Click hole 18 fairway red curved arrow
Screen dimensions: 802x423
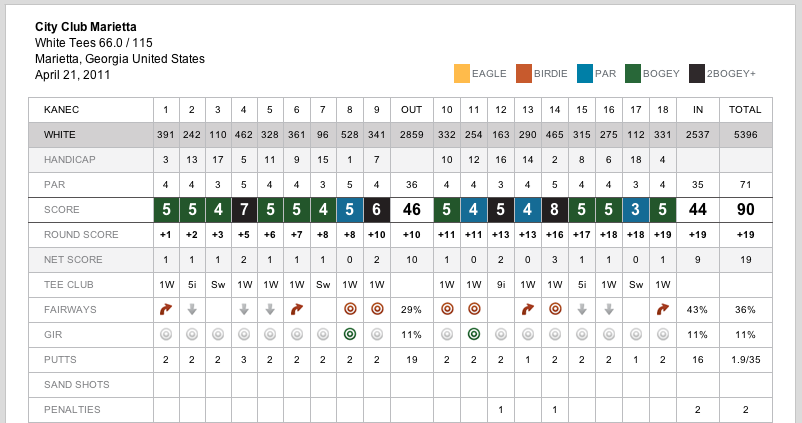tap(662, 310)
